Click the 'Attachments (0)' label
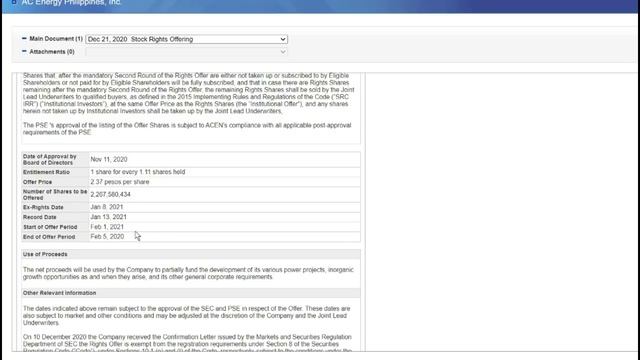This screenshot has height=360, width=640. [x=52, y=52]
